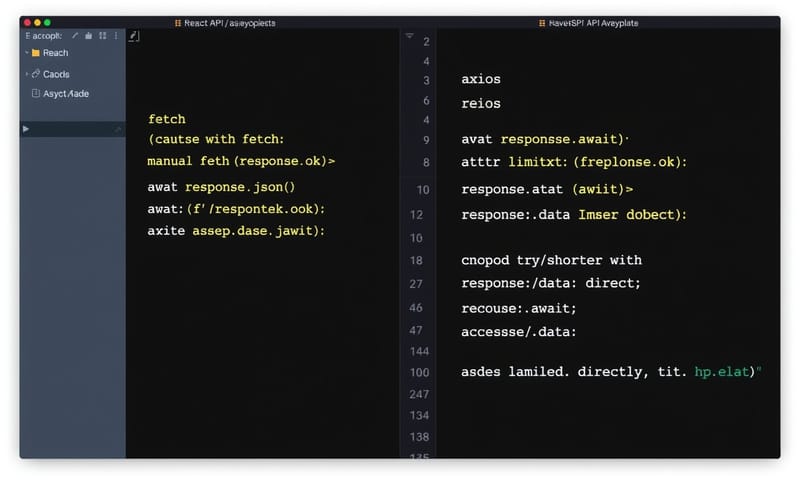Click the 'axite assep.dase.jawit):' line

point(236,231)
